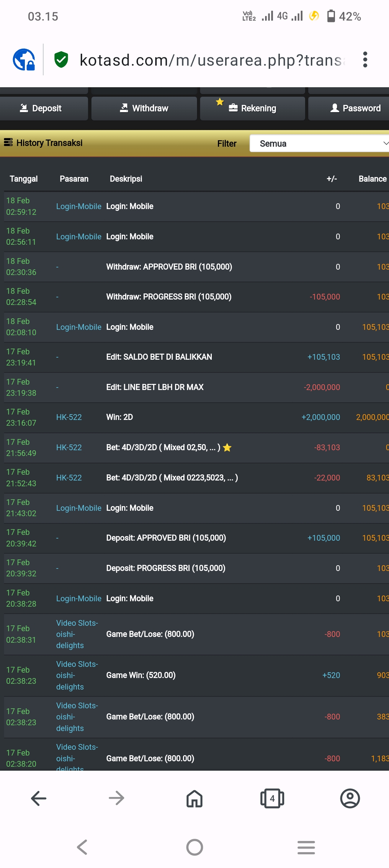Tap the green shield security icon

coord(61,59)
